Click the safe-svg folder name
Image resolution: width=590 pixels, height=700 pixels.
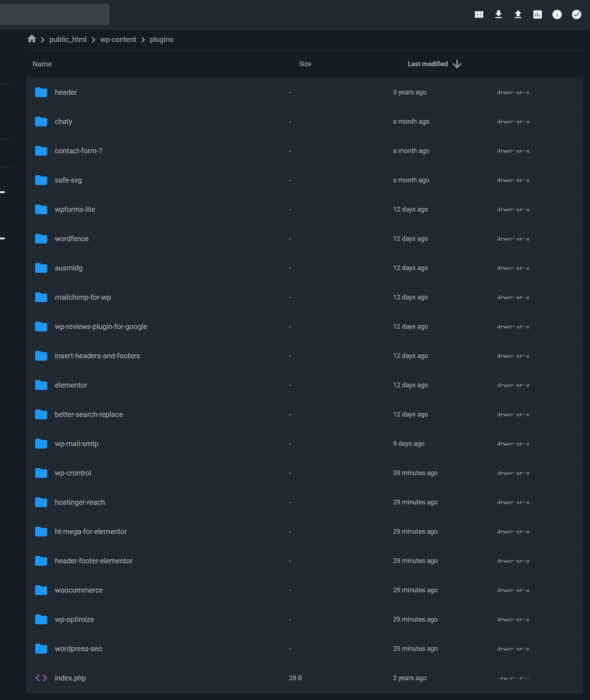[x=68, y=180]
